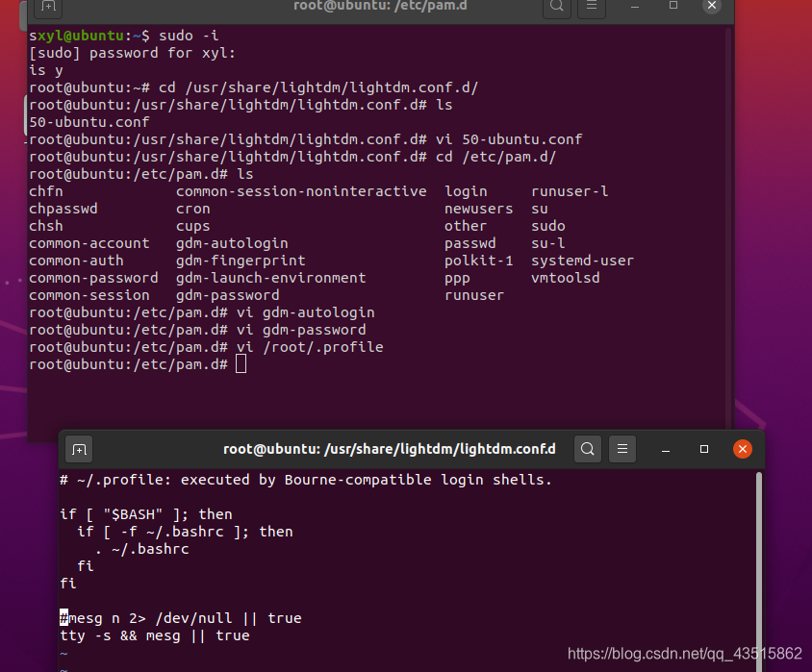The height and width of the screenshot is (672, 812).
Task: Click new tab icon in pam.d terminal
Action: 48,6
